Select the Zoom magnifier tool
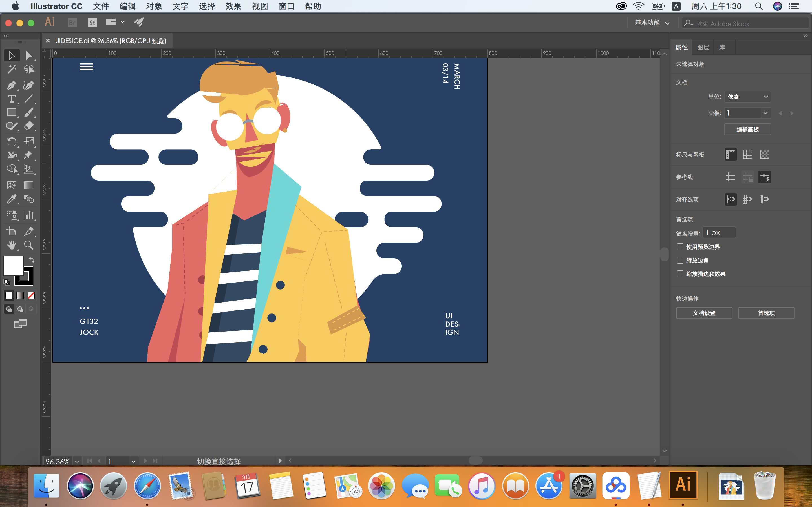Viewport: 812px width, 507px height. (29, 245)
